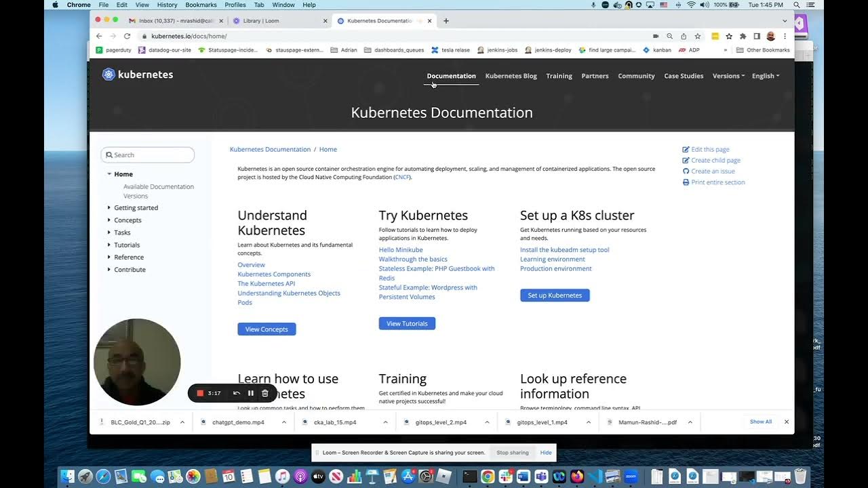Click Show All downloads
This screenshot has width=868, height=488.
[760, 422]
